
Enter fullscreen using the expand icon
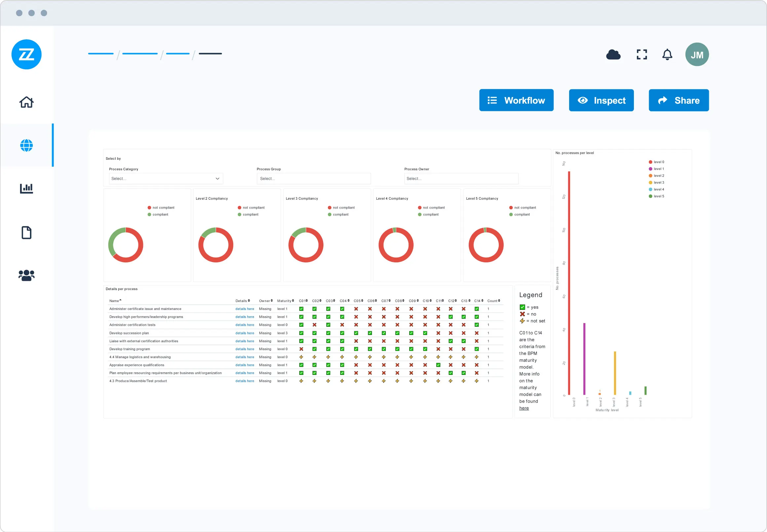pyautogui.click(x=641, y=54)
